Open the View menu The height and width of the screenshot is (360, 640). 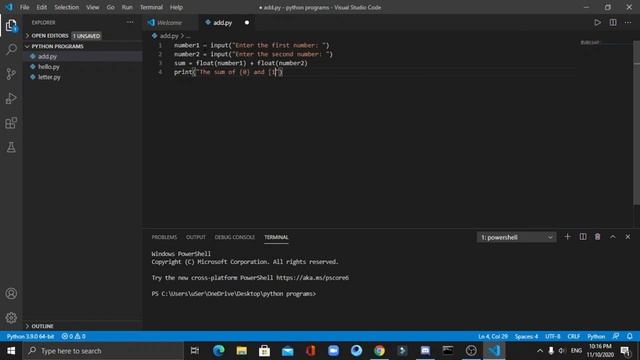[x=93, y=7]
